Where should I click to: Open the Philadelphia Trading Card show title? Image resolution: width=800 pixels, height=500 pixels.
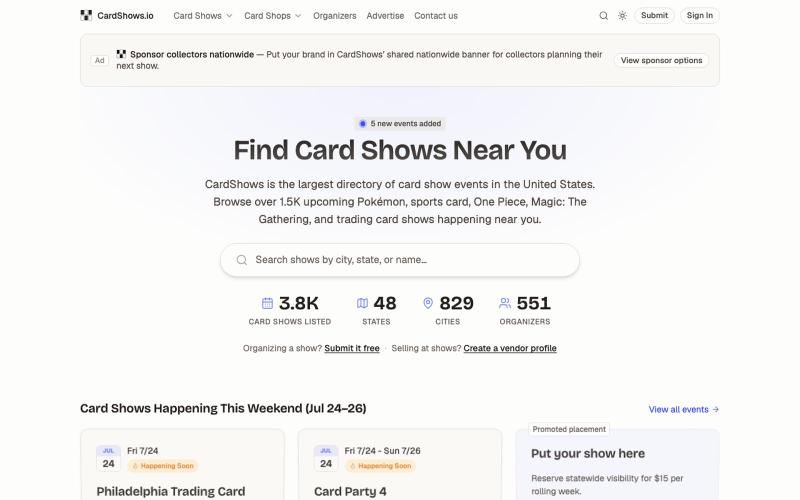coord(171,491)
